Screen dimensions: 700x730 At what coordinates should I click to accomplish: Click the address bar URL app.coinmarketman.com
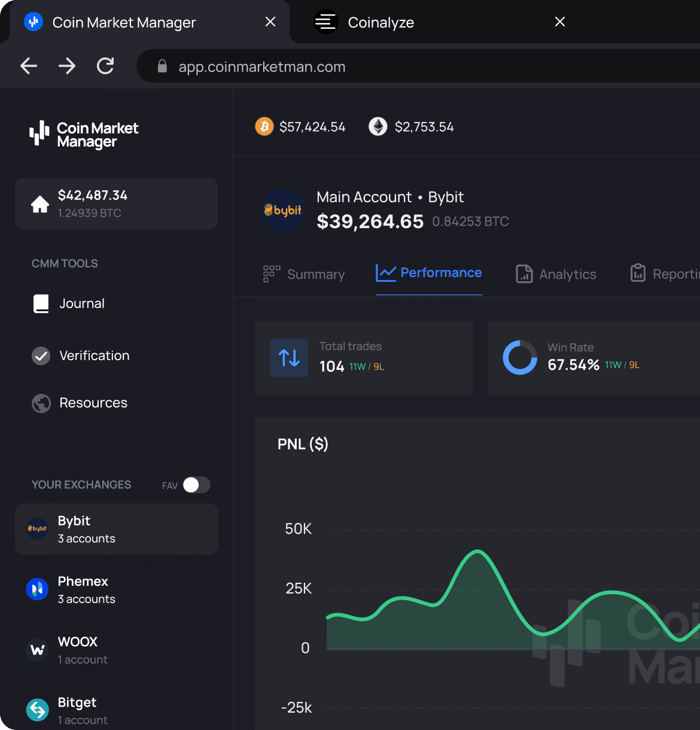pyautogui.click(x=262, y=66)
